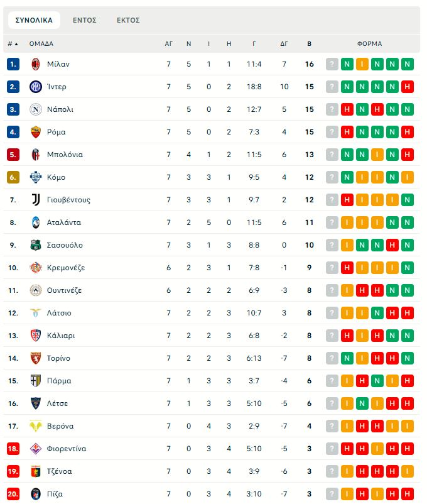Image resolution: width=427 pixels, height=504 pixels.
Task: Open the Κόμο team link
Action: coord(56,177)
